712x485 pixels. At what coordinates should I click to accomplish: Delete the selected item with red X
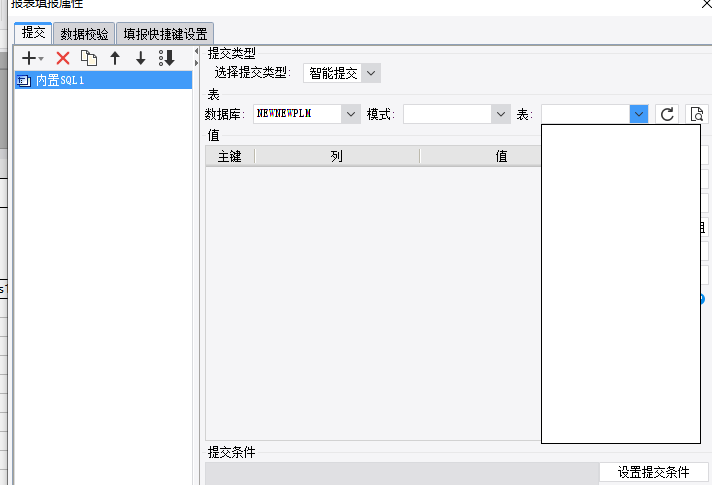tap(63, 58)
